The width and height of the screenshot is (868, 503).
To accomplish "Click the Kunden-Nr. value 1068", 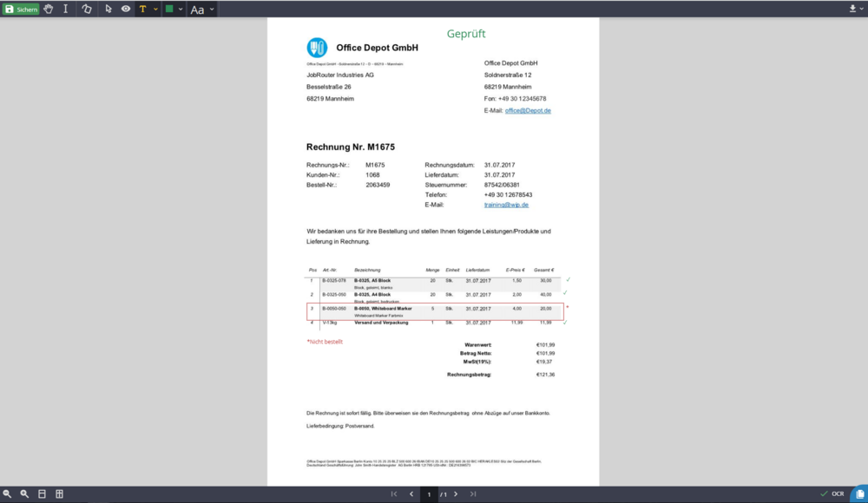I will 372,175.
